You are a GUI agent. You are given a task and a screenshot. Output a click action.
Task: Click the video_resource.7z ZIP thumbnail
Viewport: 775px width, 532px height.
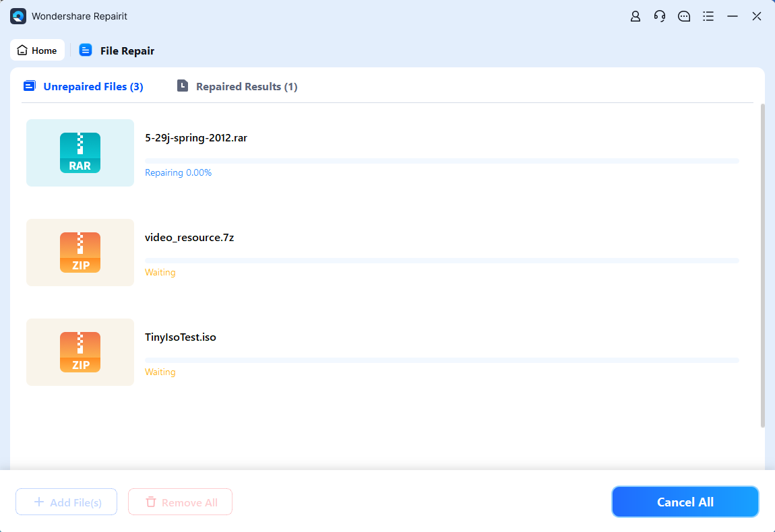[80, 253]
